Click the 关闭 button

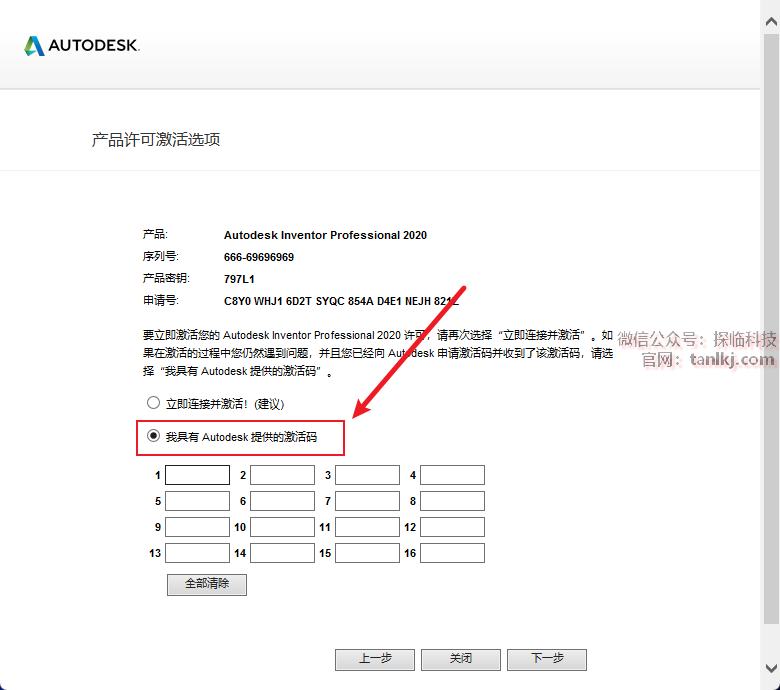(x=461, y=660)
